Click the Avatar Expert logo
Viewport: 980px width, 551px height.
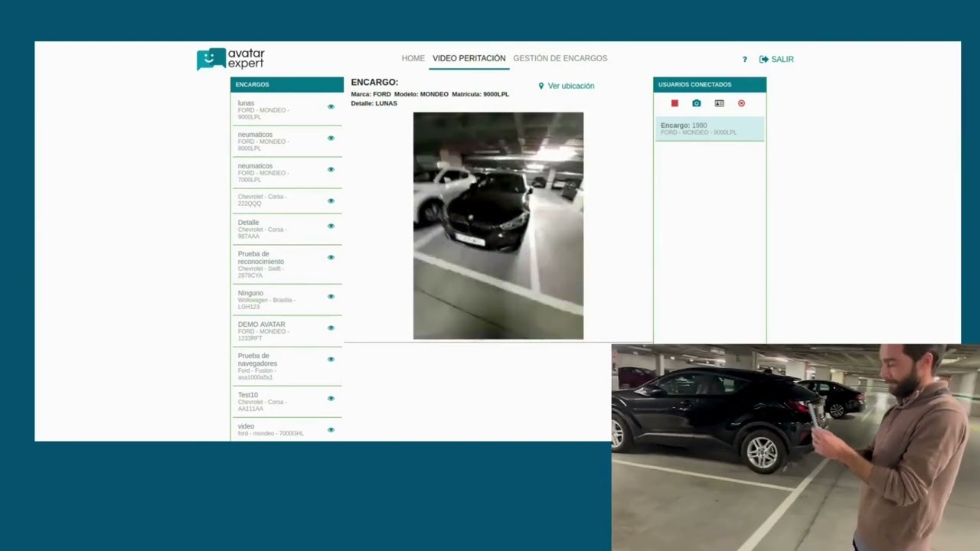tap(230, 59)
